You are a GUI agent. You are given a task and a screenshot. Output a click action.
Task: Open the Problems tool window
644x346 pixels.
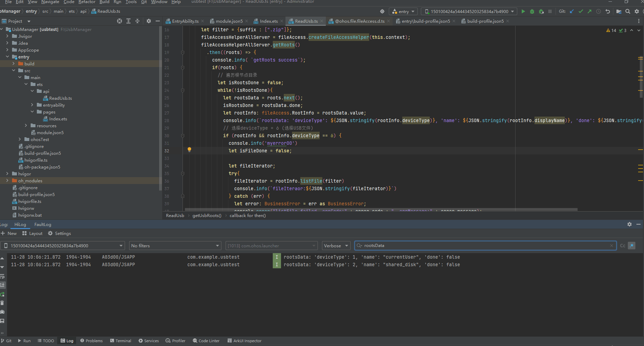point(91,341)
